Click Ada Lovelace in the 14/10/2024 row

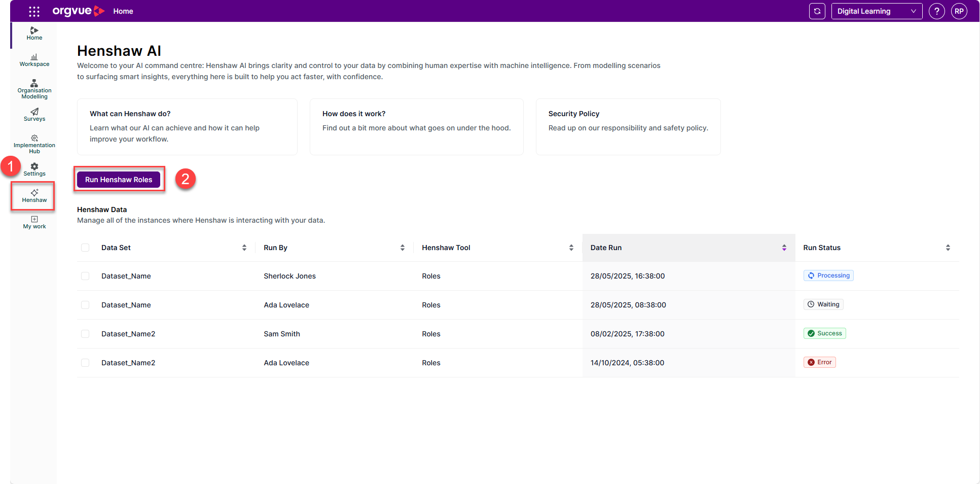pos(286,363)
